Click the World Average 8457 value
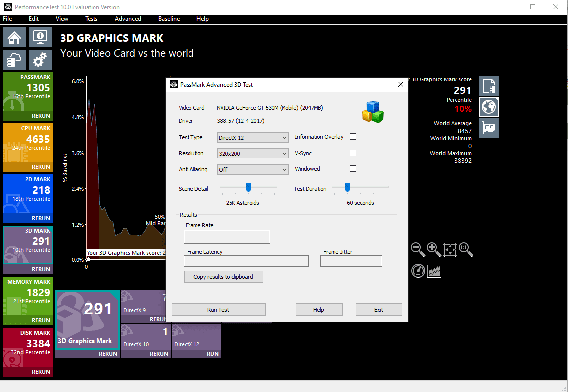The image size is (568, 392). (x=465, y=131)
